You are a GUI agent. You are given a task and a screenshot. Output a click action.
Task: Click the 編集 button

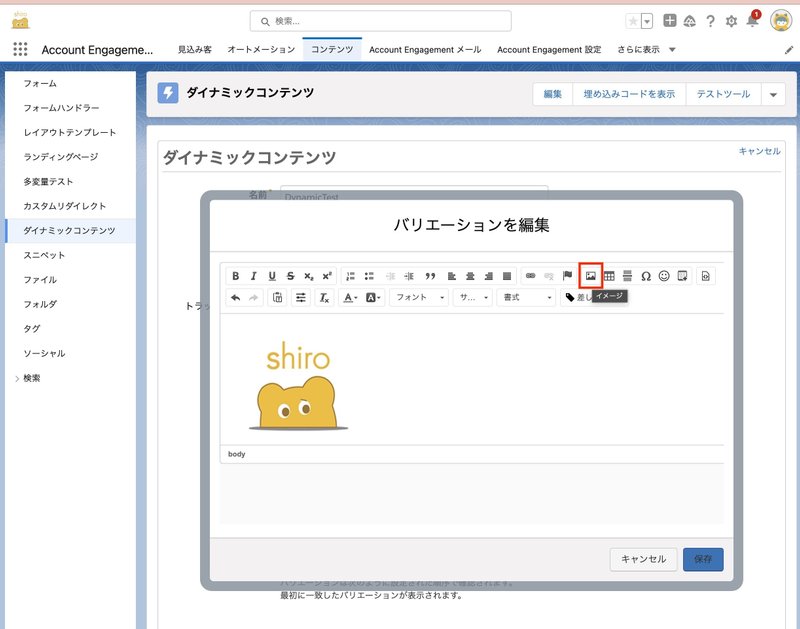point(553,94)
